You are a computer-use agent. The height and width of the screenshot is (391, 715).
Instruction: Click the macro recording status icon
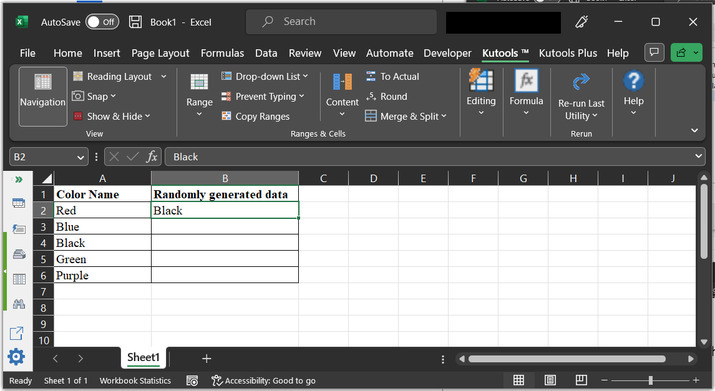click(192, 381)
